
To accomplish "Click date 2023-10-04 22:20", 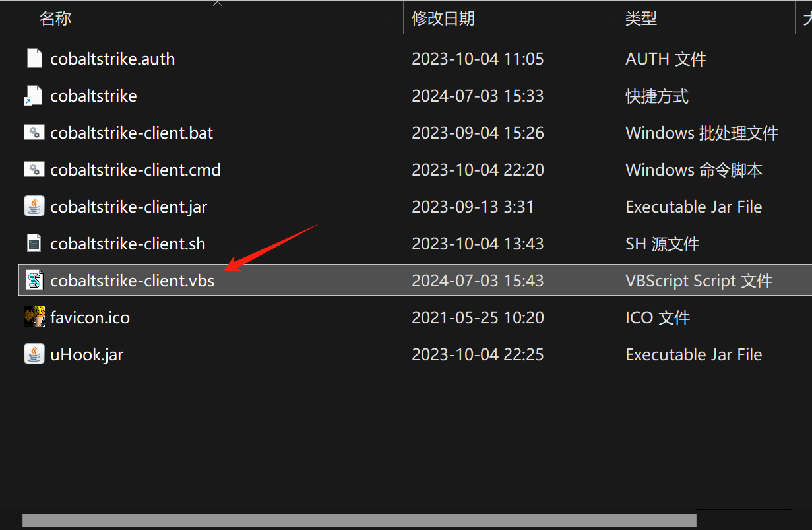I will point(478,170).
